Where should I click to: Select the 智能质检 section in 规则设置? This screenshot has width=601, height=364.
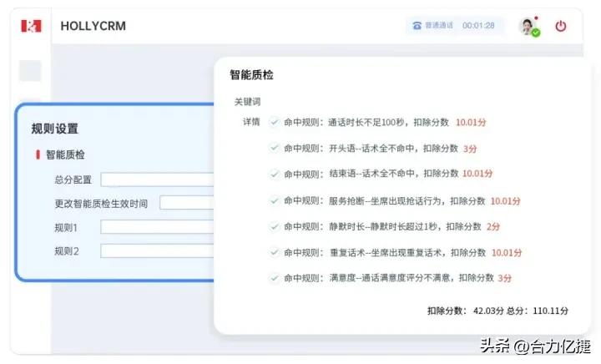pyautogui.click(x=65, y=154)
